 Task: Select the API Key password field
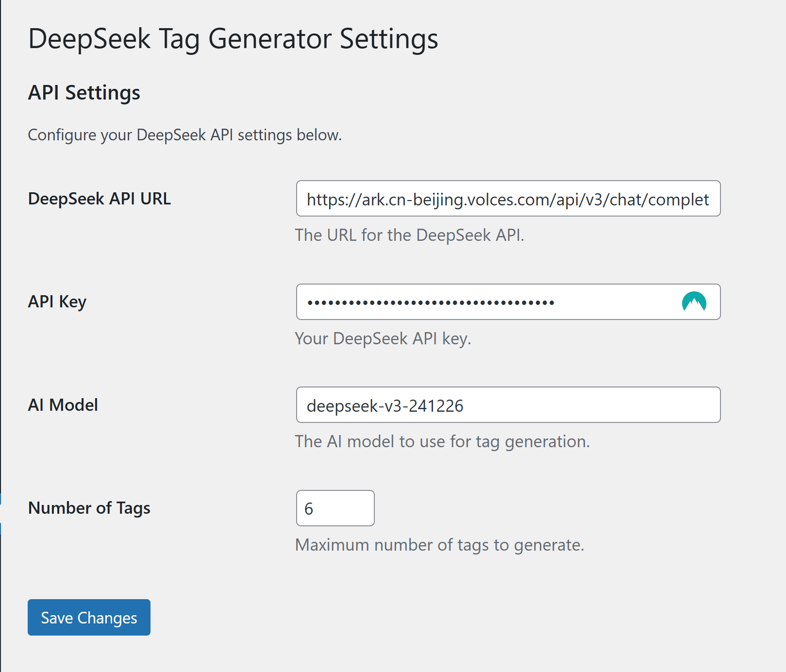click(508, 302)
